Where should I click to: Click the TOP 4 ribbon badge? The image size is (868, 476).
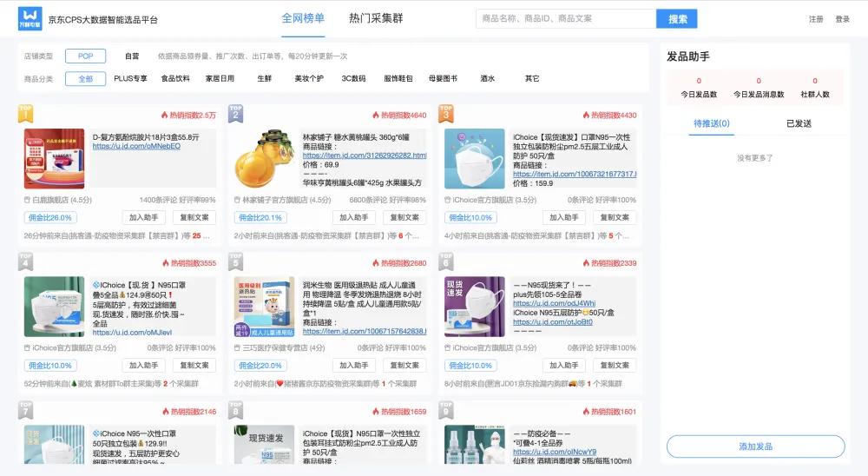[25, 261]
